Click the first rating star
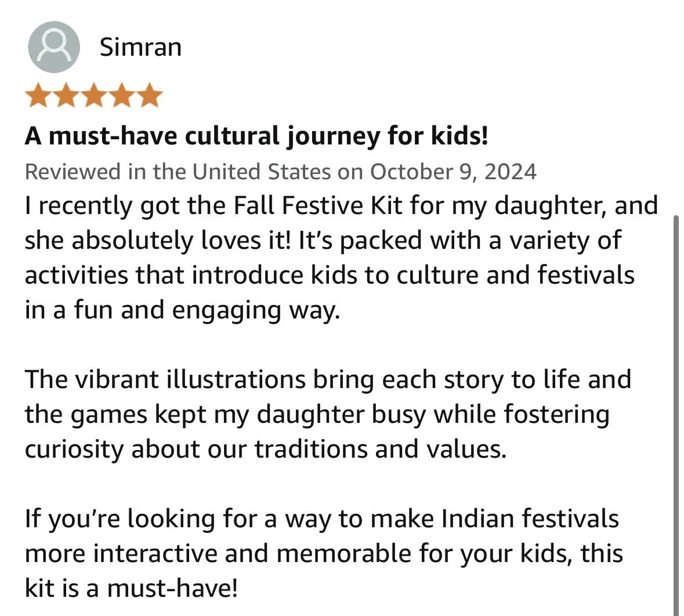684x616 pixels. [x=39, y=96]
